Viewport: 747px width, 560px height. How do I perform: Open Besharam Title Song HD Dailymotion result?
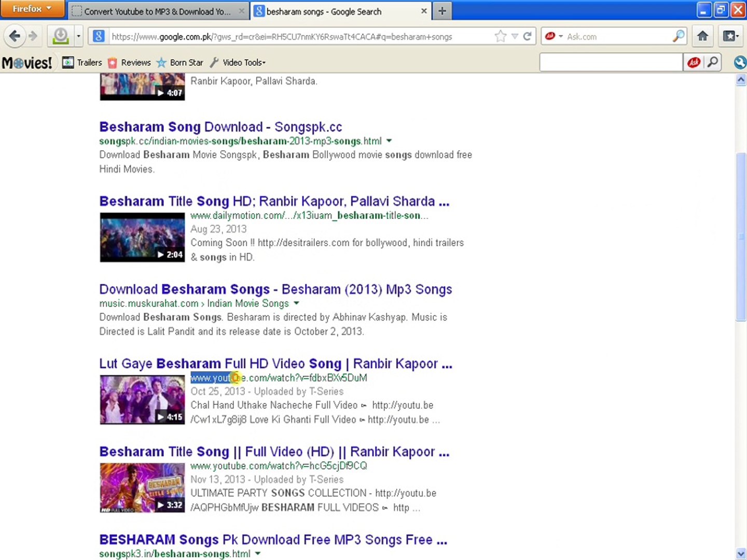274,201
